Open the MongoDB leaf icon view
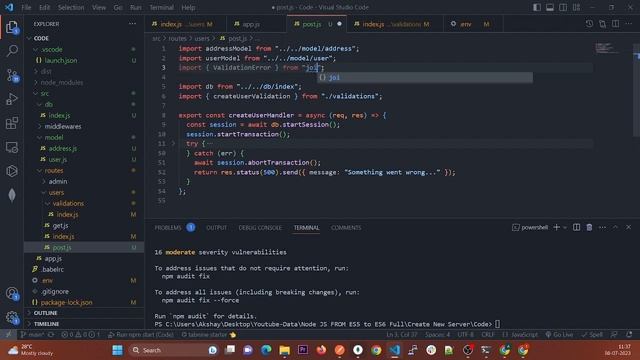640x360 pixels. coord(12,195)
